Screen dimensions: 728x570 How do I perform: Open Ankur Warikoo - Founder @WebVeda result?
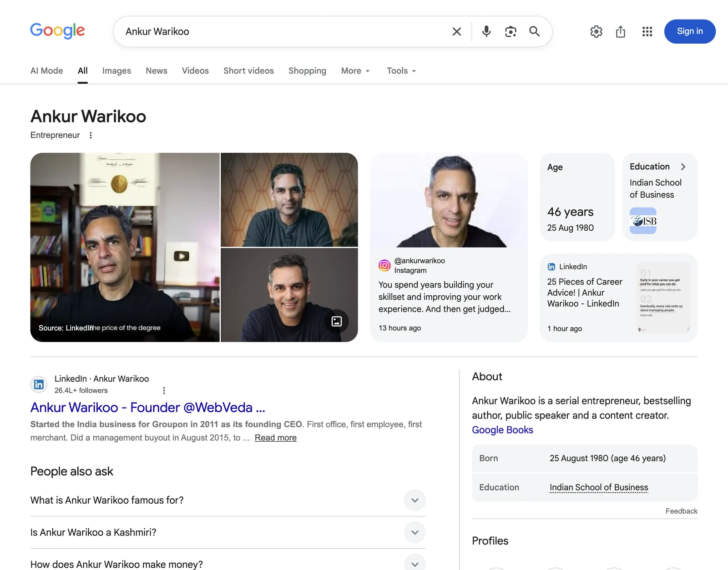[147, 408]
